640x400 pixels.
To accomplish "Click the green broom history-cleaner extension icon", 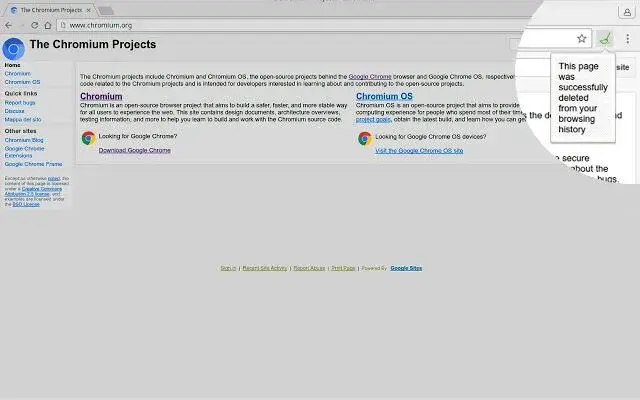I will pyautogui.click(x=605, y=39).
